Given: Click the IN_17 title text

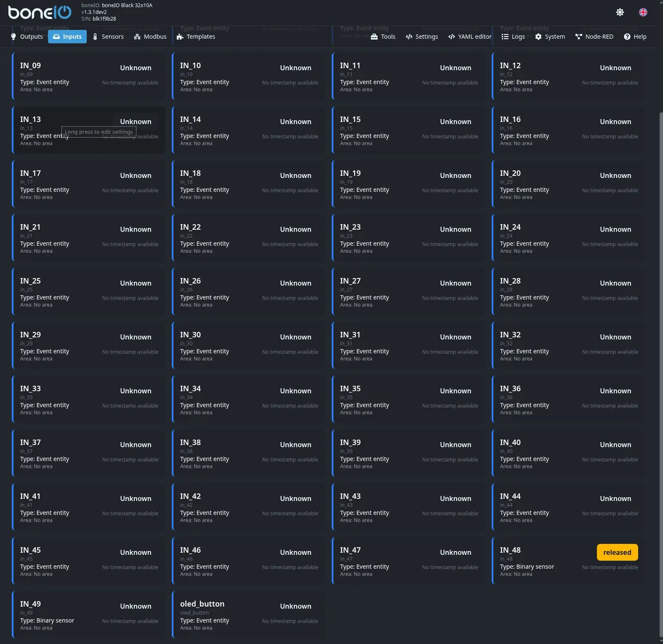Looking at the screenshot, I should [30, 173].
